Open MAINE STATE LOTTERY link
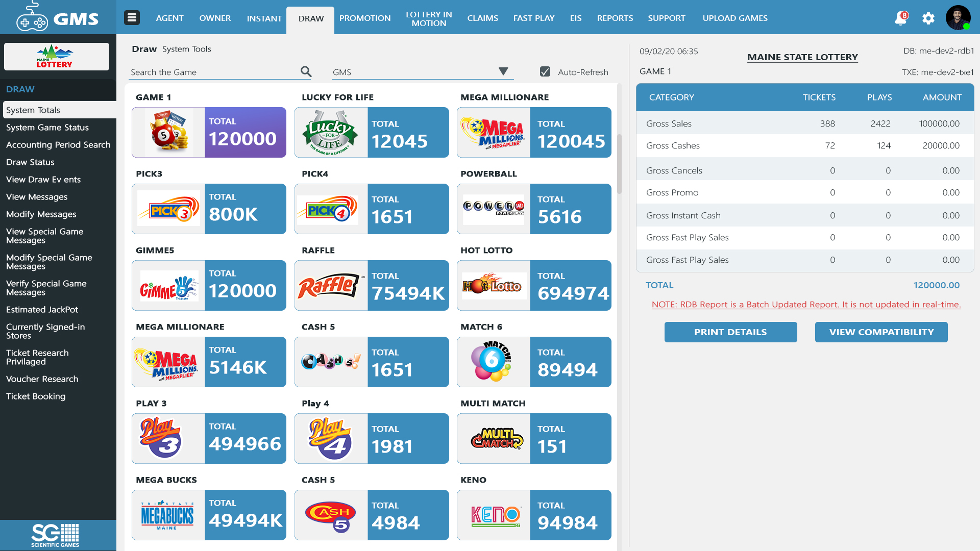The width and height of the screenshot is (980, 551). [802, 57]
